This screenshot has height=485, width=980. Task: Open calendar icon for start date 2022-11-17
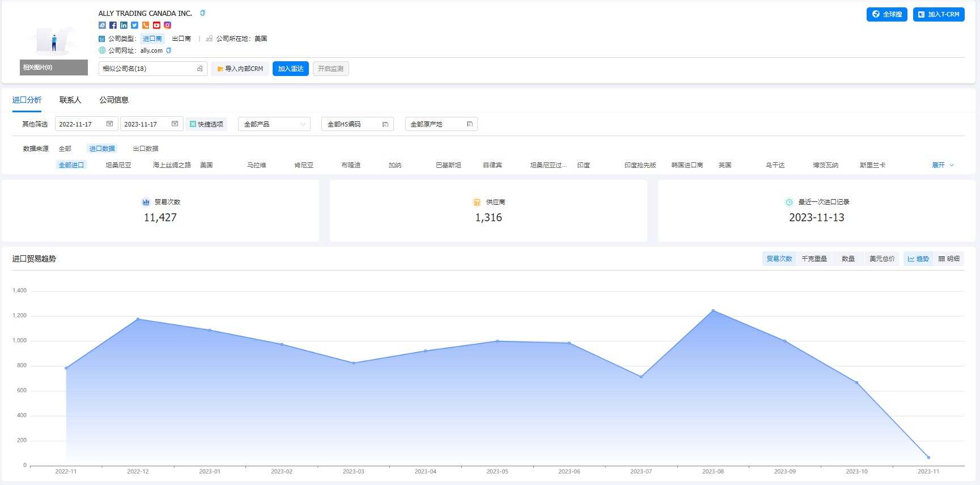(x=109, y=124)
